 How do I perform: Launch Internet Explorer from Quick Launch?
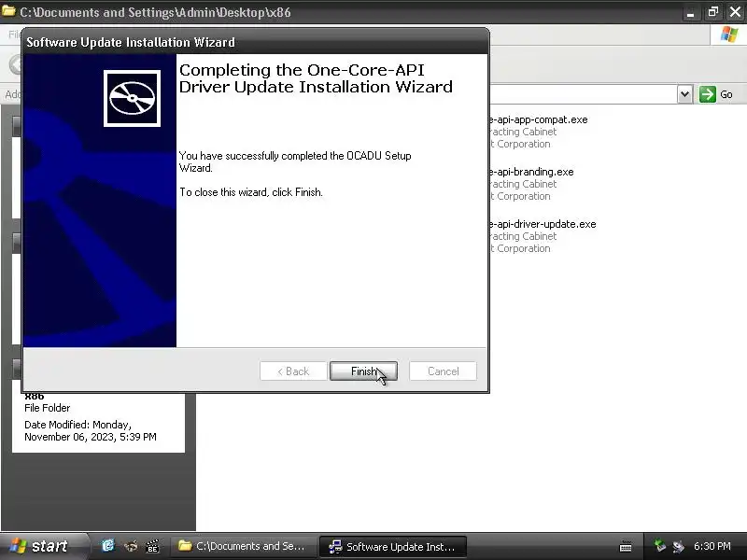click(108, 545)
